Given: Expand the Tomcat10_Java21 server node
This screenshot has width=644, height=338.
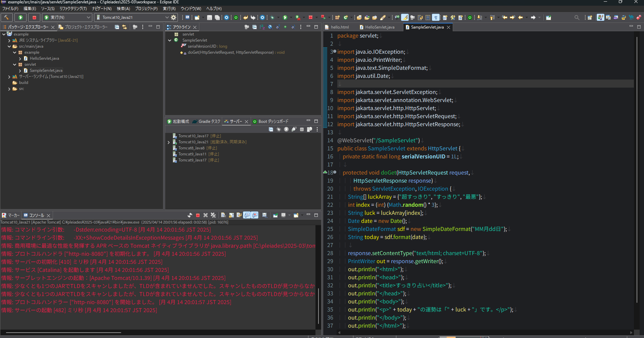Looking at the screenshot, I should [169, 142].
